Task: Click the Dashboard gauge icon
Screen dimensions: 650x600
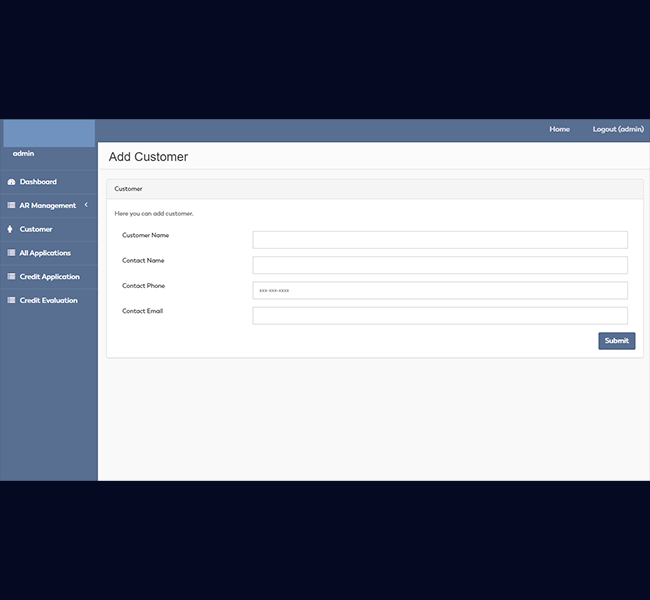Action: point(11,182)
